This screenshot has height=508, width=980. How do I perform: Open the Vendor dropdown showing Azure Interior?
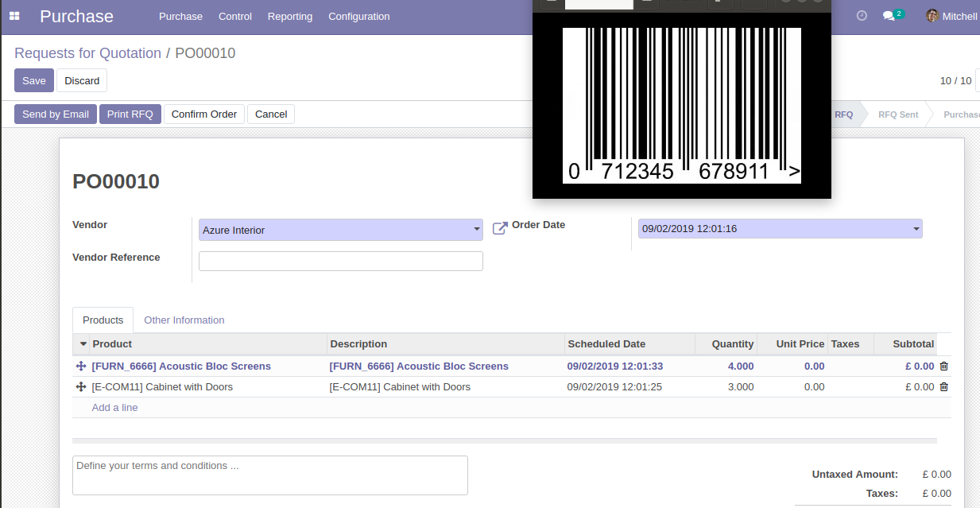(x=341, y=230)
